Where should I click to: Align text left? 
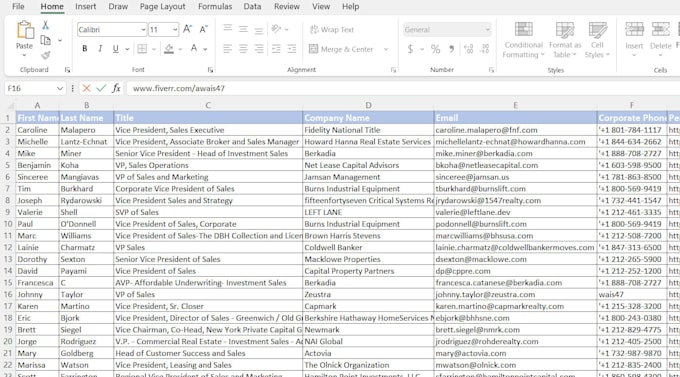click(227, 49)
